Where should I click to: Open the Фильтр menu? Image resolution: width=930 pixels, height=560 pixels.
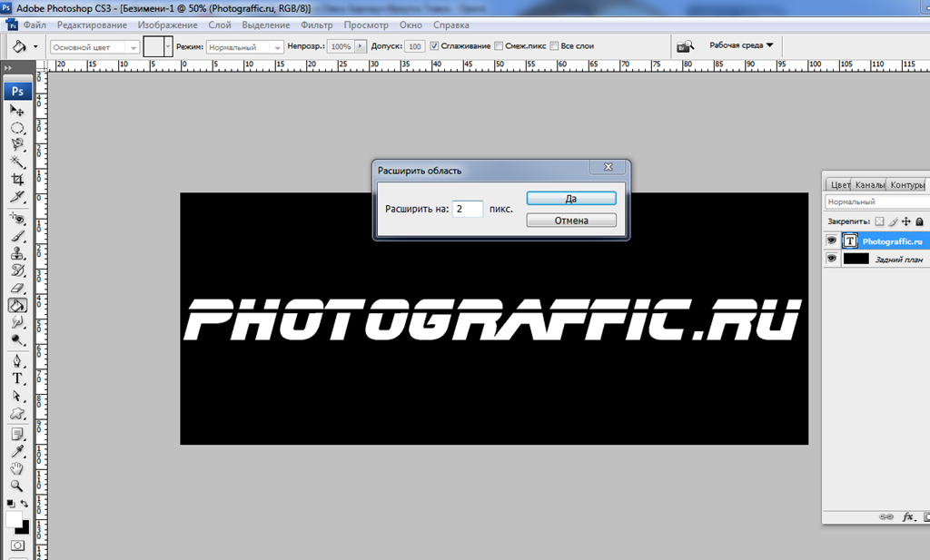(x=317, y=25)
